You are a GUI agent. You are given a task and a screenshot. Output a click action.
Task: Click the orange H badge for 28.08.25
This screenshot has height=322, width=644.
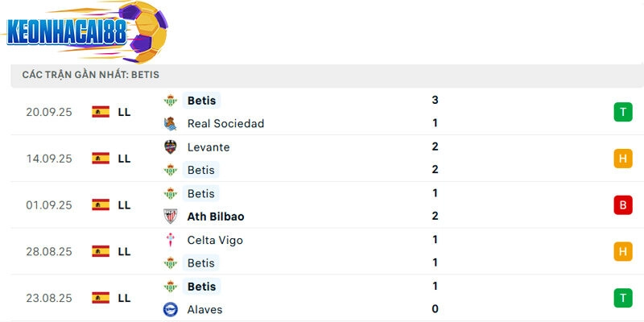point(622,252)
